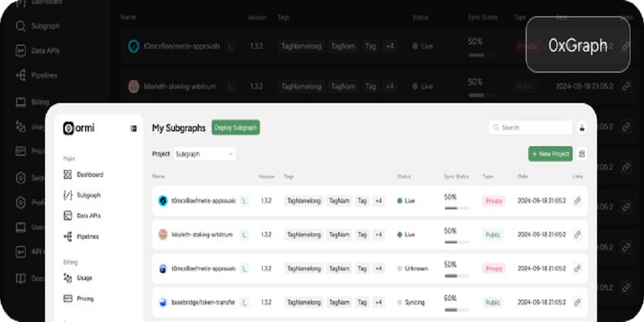Click Sync Status column header in light window
644x322 pixels.
click(457, 176)
